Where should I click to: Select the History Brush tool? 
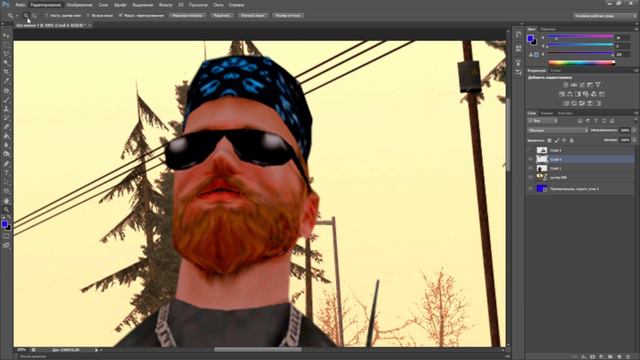6,118
